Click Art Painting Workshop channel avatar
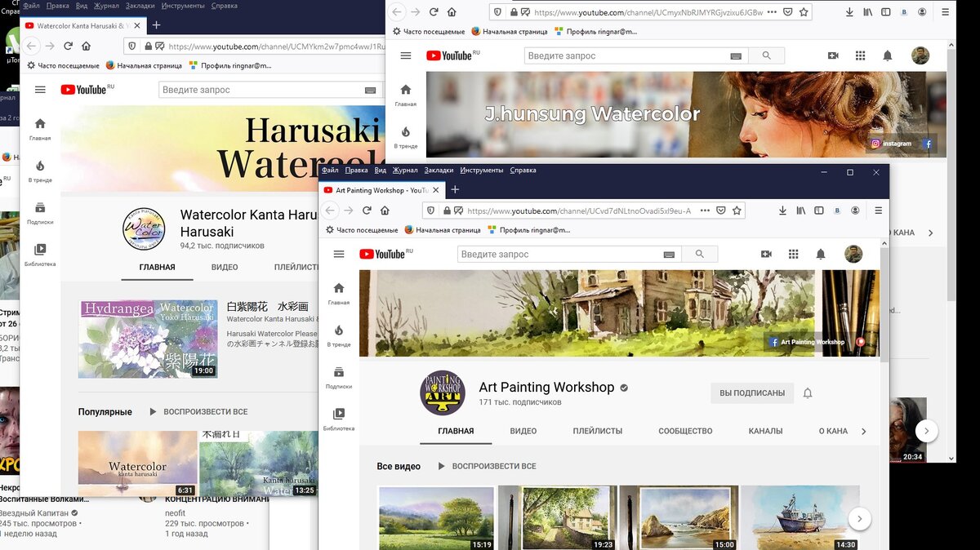This screenshot has height=550, width=980. (443, 393)
